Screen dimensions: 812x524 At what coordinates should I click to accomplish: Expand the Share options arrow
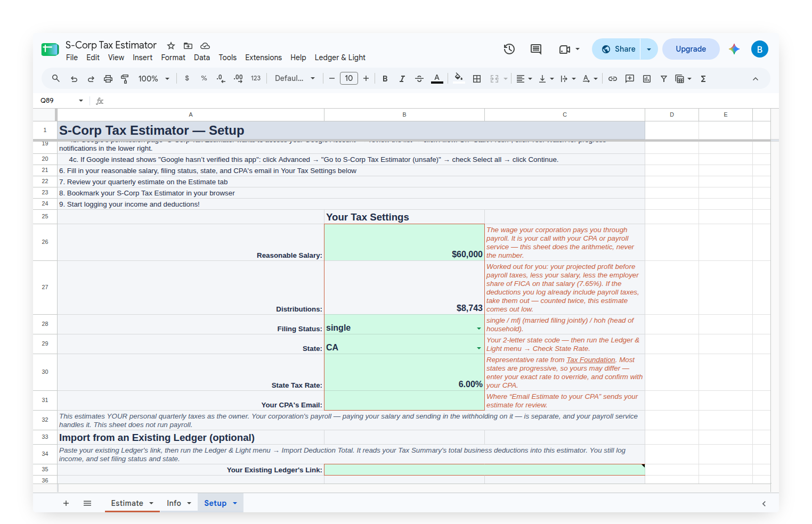649,49
